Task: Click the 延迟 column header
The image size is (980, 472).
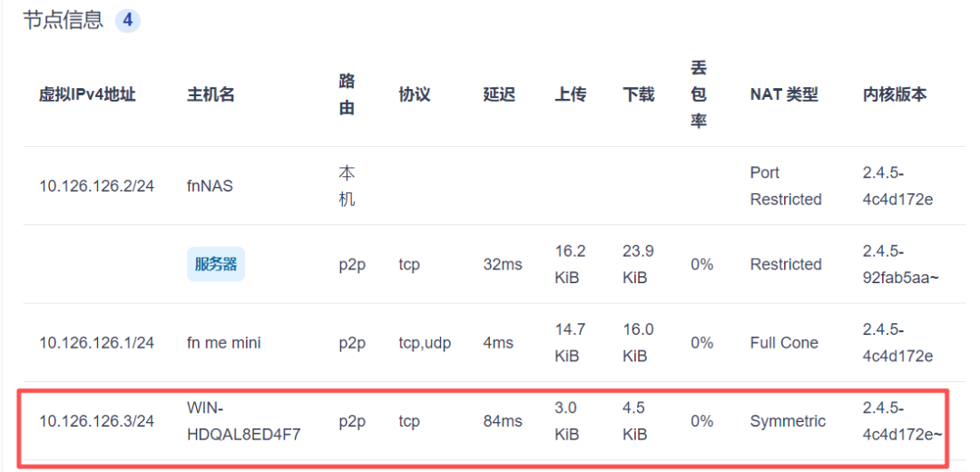Action: pos(499,94)
